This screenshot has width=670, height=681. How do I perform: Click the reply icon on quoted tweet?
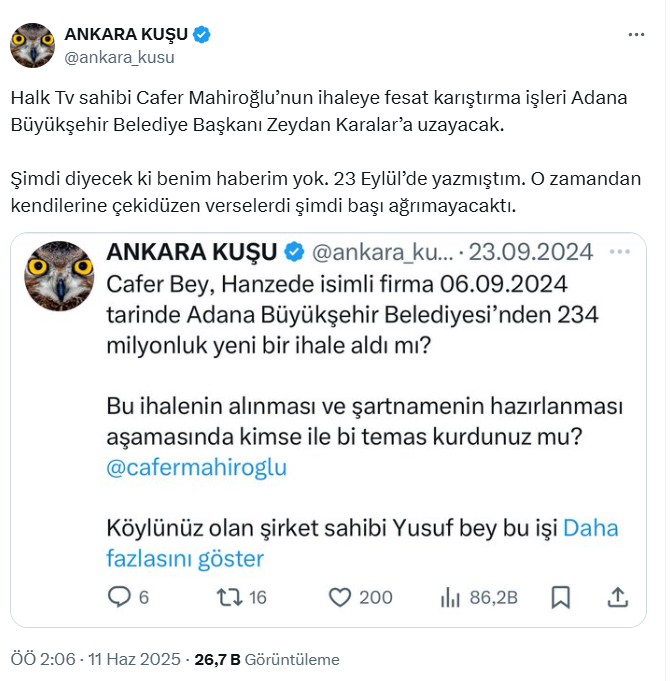coord(119,597)
